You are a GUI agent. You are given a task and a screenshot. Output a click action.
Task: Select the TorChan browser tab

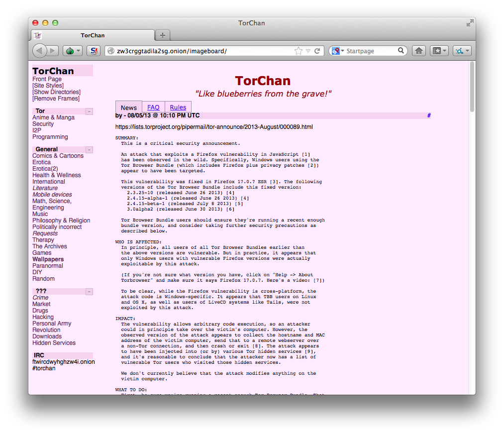[93, 35]
